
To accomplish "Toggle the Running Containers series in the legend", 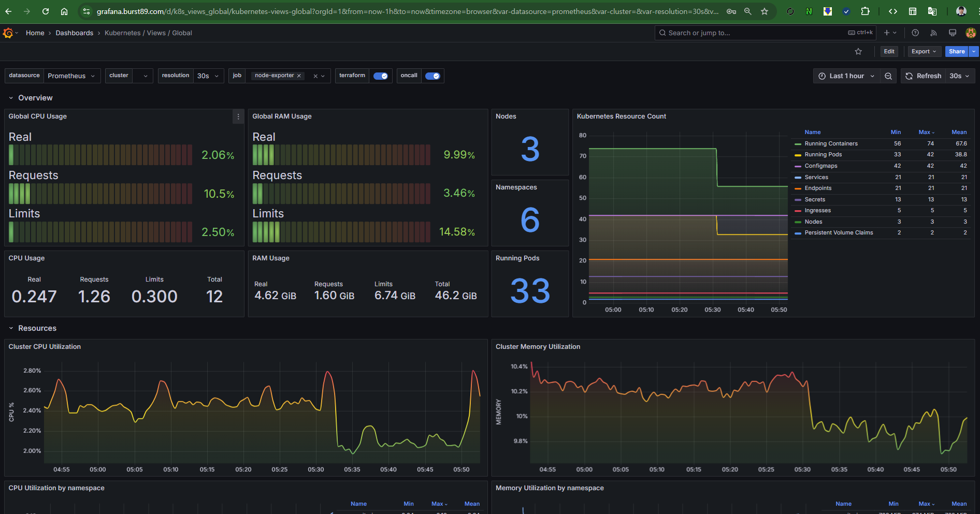I will (x=831, y=143).
